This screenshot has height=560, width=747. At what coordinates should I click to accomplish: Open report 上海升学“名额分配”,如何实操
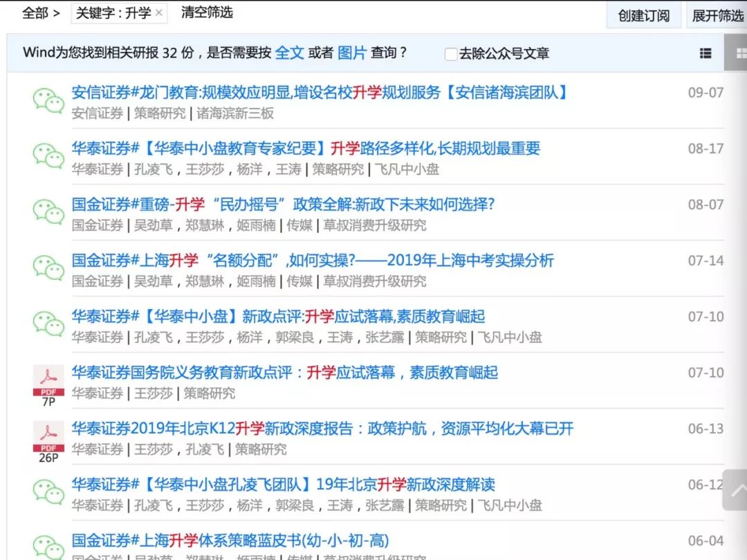(x=313, y=261)
